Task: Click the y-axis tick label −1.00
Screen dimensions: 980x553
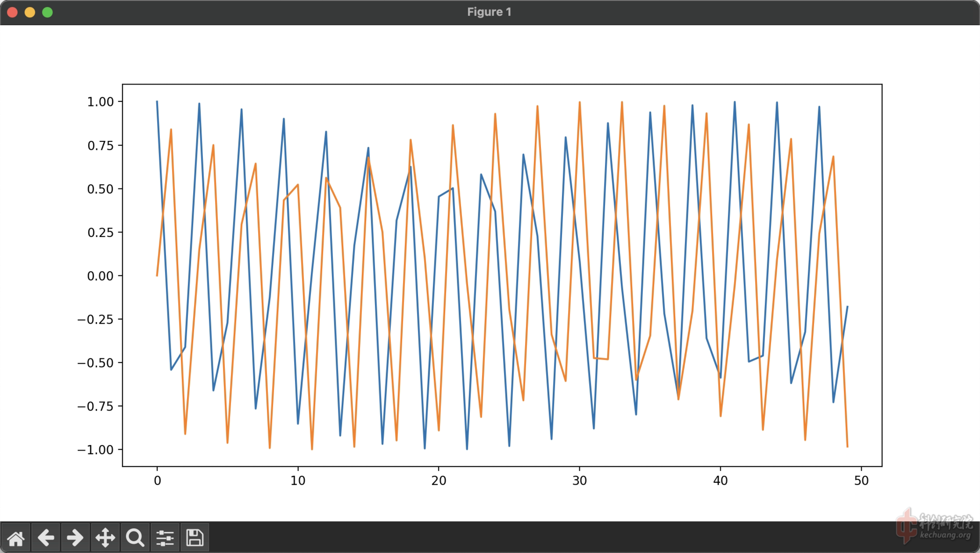Action: pyautogui.click(x=96, y=450)
